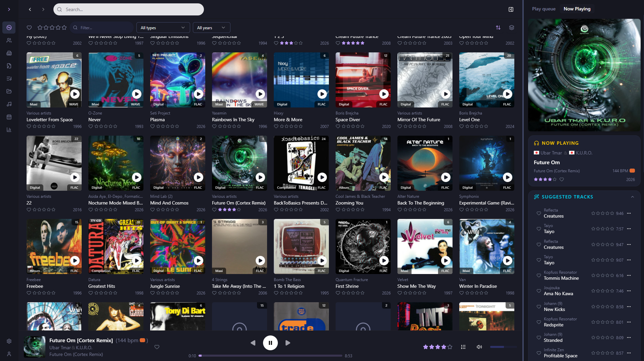Mute the volume speaker icon

(479, 347)
